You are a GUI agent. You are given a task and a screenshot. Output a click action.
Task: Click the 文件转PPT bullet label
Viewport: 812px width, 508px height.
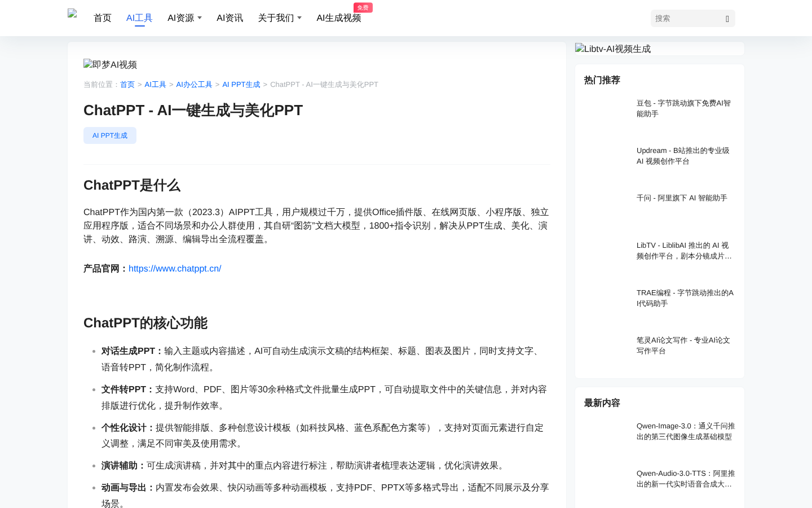[128, 389]
